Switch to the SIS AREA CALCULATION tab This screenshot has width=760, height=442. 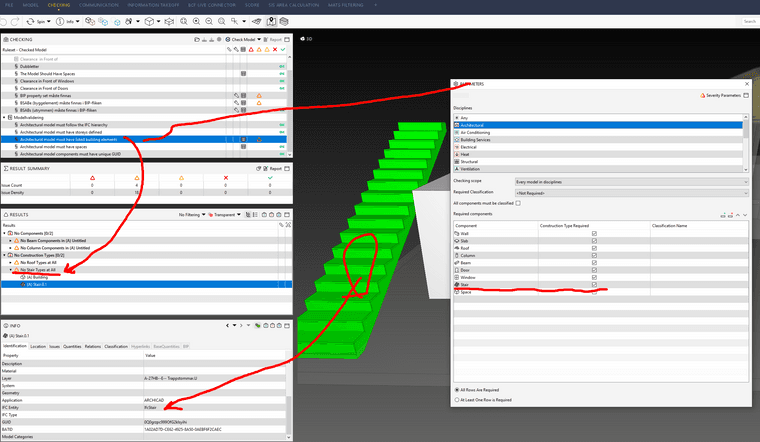click(x=294, y=5)
